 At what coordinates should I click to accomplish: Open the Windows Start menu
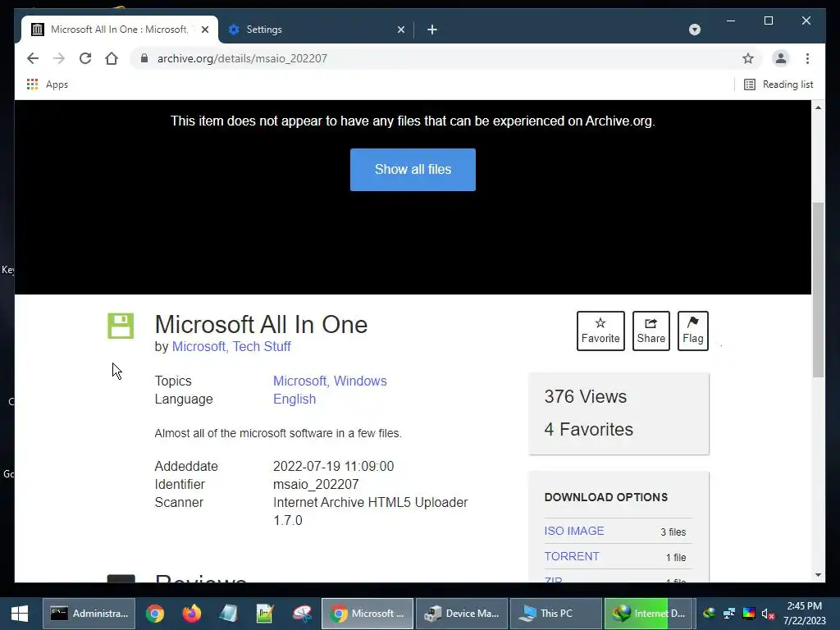pos(20,614)
